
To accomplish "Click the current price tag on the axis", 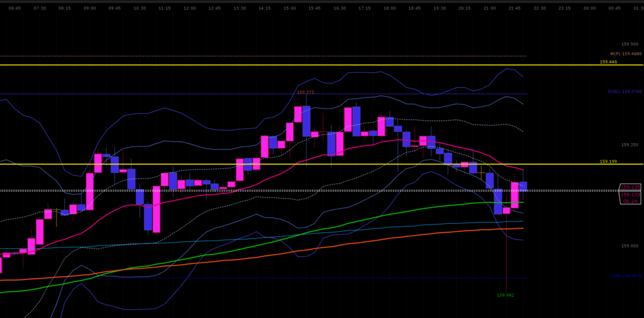I will (630, 187).
